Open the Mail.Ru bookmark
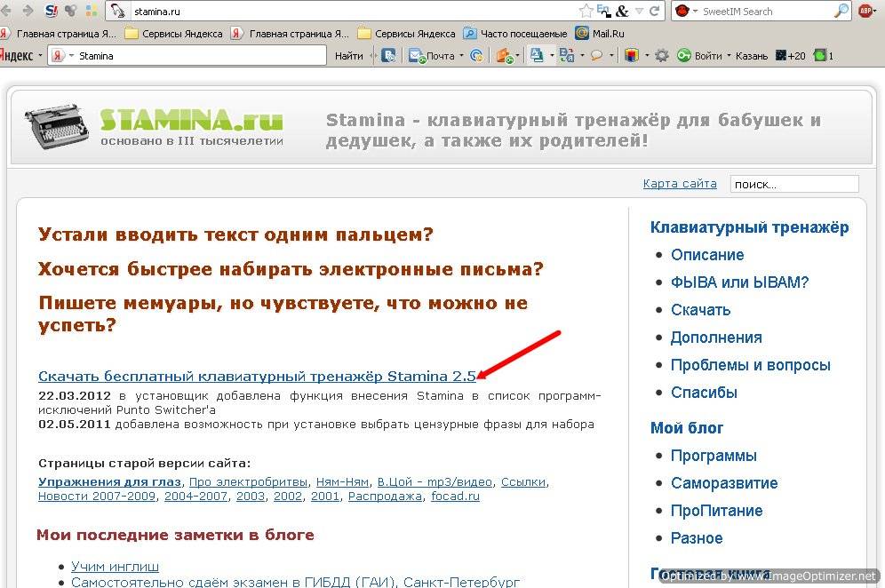The width and height of the screenshot is (885, 588). [x=600, y=33]
